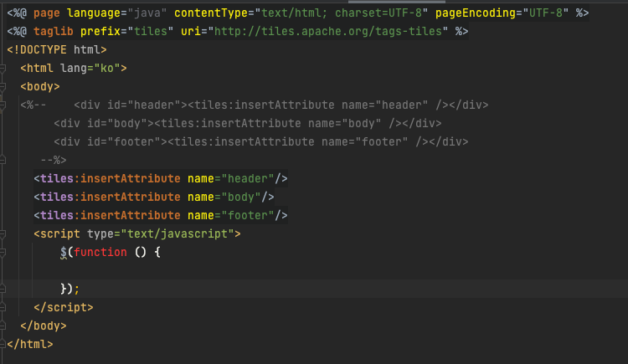Click the closing </script> tag
Image resolution: width=628 pixels, height=364 pixels.
64,308
